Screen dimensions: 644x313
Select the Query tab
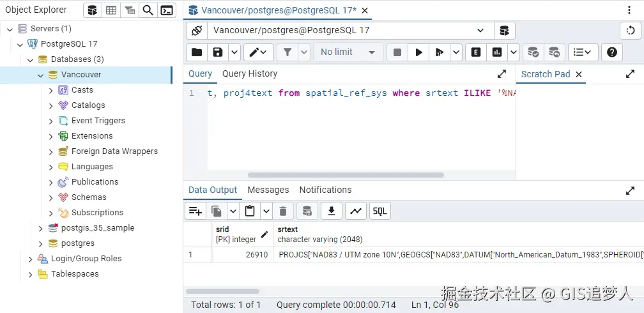click(200, 74)
